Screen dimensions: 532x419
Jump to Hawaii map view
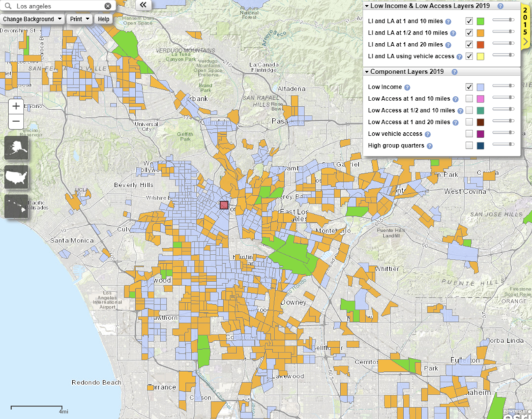coord(17,206)
